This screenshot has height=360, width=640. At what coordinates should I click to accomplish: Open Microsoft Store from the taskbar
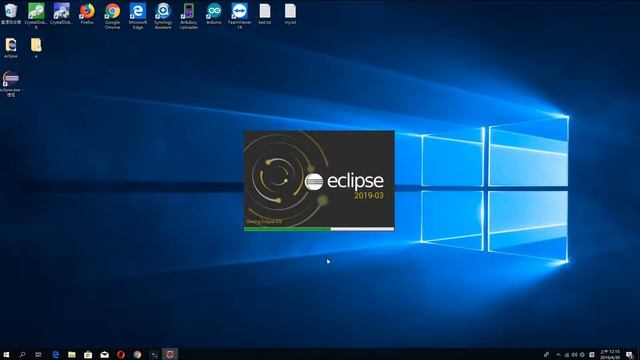(x=88, y=354)
